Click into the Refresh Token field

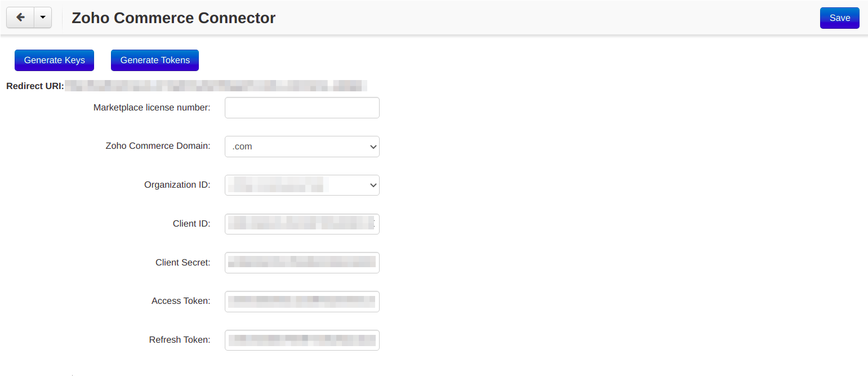click(x=302, y=340)
